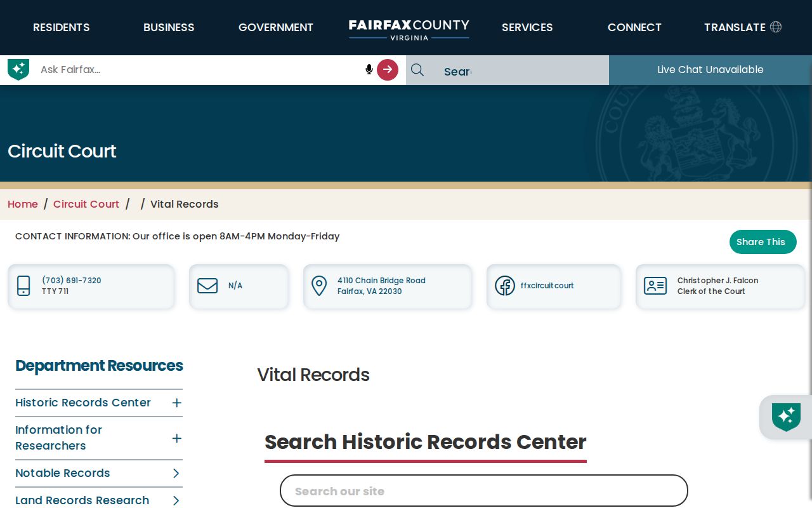Click the Ask Fairfax green shield icon
Viewport: 812px width, 508px height.
(x=18, y=69)
